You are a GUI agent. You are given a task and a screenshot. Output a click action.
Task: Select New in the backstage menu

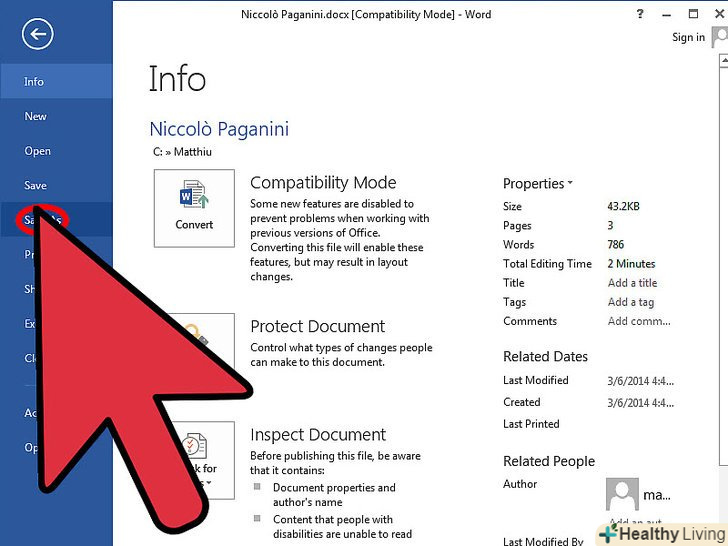tap(56, 116)
